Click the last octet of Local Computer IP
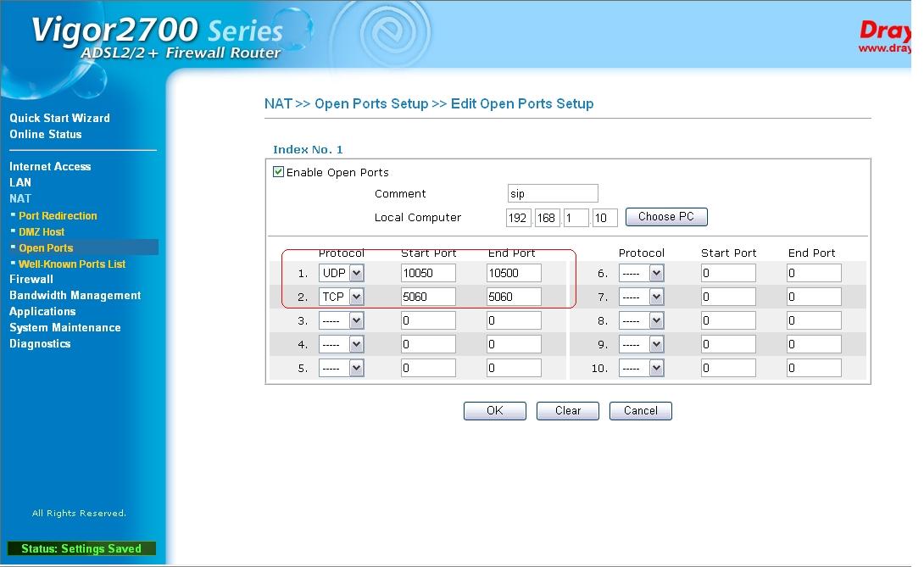Screen dimensions: 924x567 (605, 218)
